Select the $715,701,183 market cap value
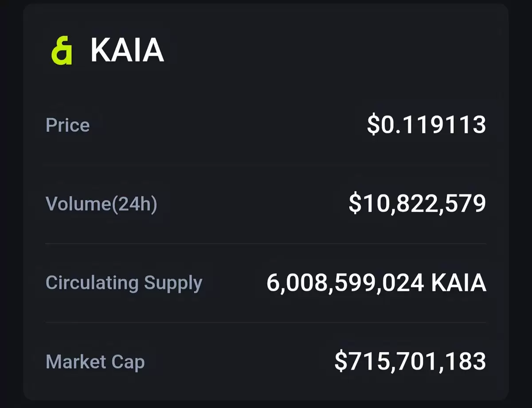 coord(410,361)
